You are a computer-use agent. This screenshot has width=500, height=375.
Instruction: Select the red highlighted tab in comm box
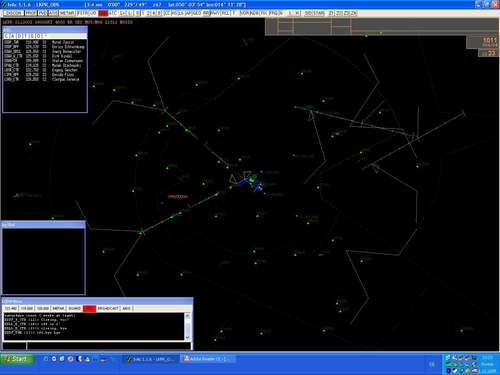[x=89, y=309]
